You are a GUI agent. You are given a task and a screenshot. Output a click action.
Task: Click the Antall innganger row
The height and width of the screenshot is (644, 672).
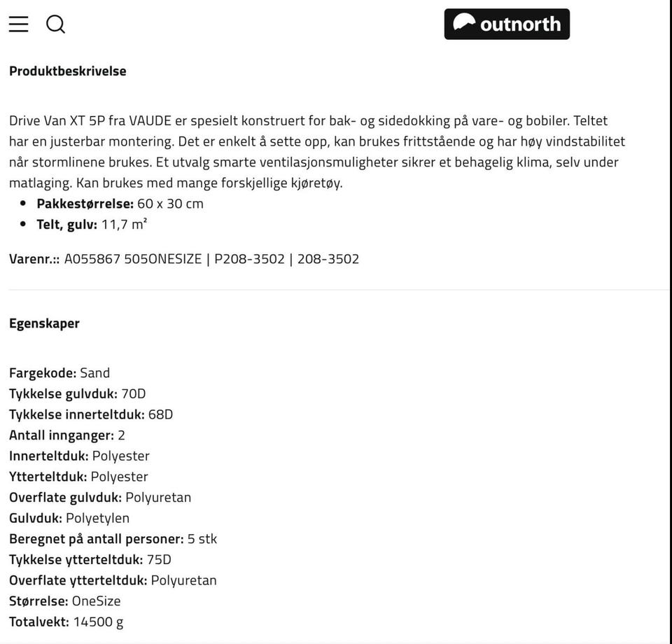tap(67, 435)
